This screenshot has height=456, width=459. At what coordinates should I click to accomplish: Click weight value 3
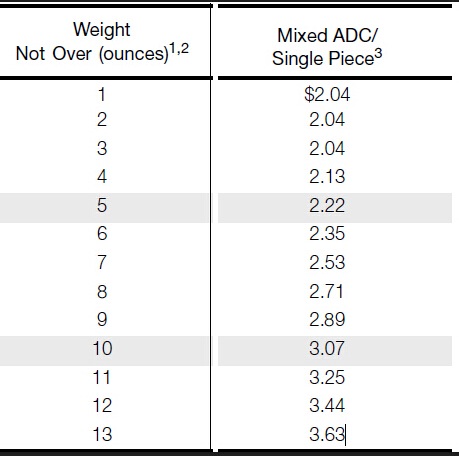[x=102, y=148]
